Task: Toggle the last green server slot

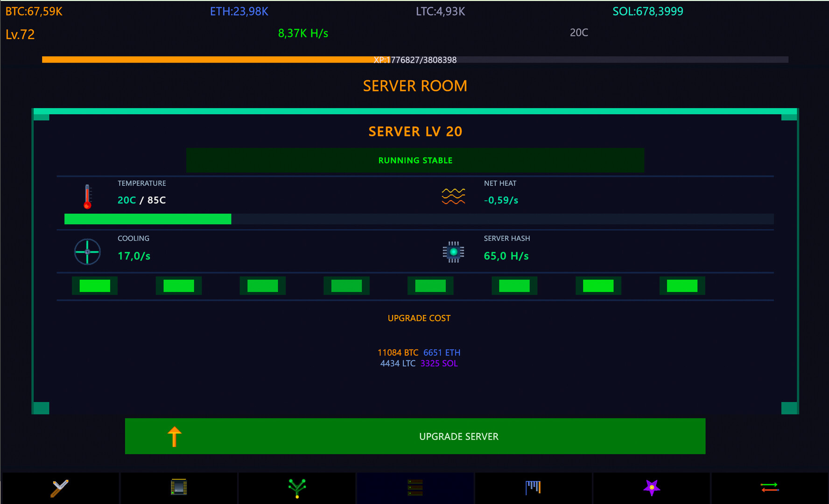Action: pyautogui.click(x=682, y=286)
